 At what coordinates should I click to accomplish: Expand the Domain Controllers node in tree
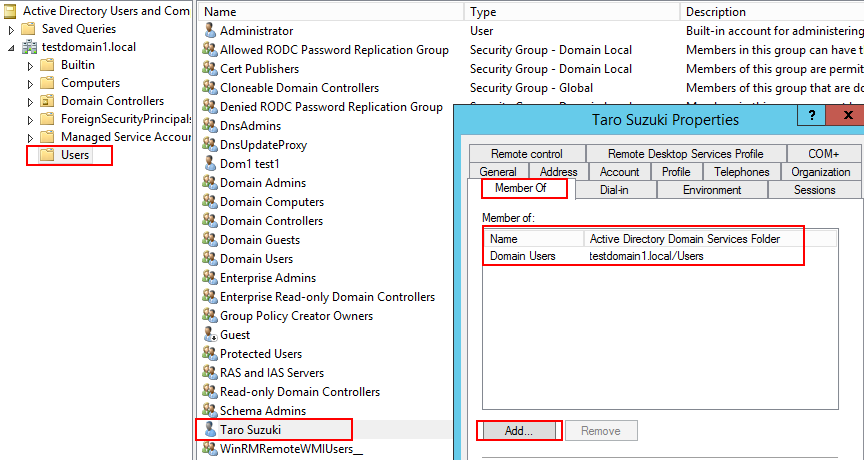[x=31, y=102]
